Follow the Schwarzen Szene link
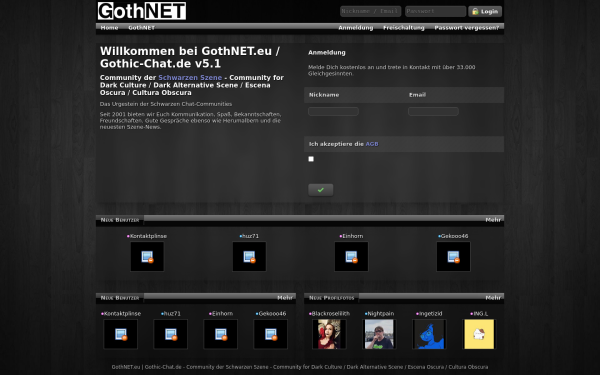600x375 pixels. pyautogui.click(x=190, y=77)
